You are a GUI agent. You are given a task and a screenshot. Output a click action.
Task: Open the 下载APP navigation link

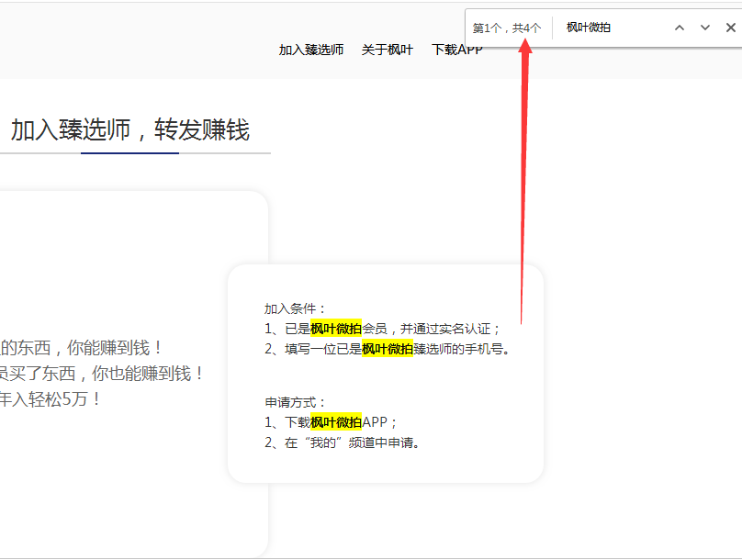click(x=456, y=49)
